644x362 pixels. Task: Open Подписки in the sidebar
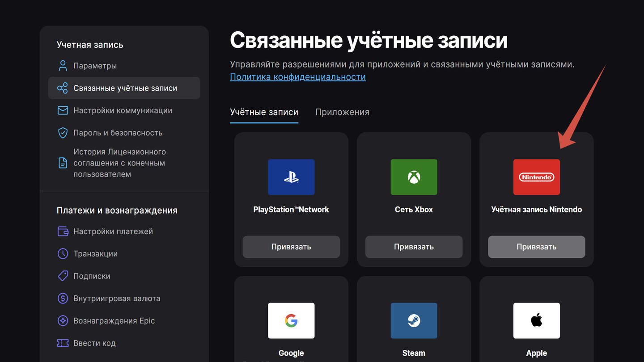point(124,276)
